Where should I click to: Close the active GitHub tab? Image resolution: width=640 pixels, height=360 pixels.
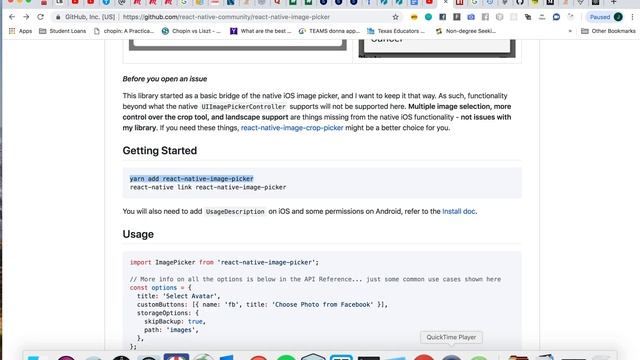445,2
